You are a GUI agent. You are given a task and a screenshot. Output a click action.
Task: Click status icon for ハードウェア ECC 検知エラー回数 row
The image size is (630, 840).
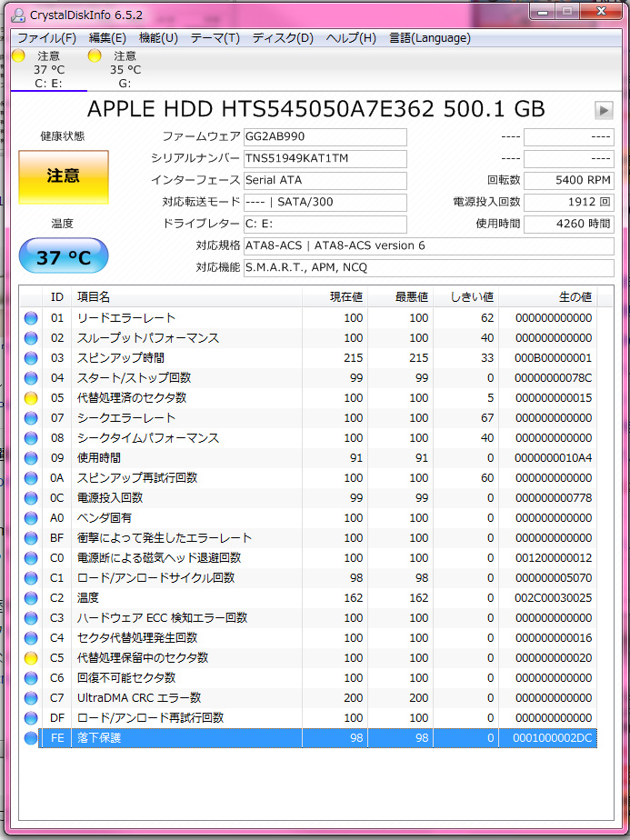click(x=31, y=618)
